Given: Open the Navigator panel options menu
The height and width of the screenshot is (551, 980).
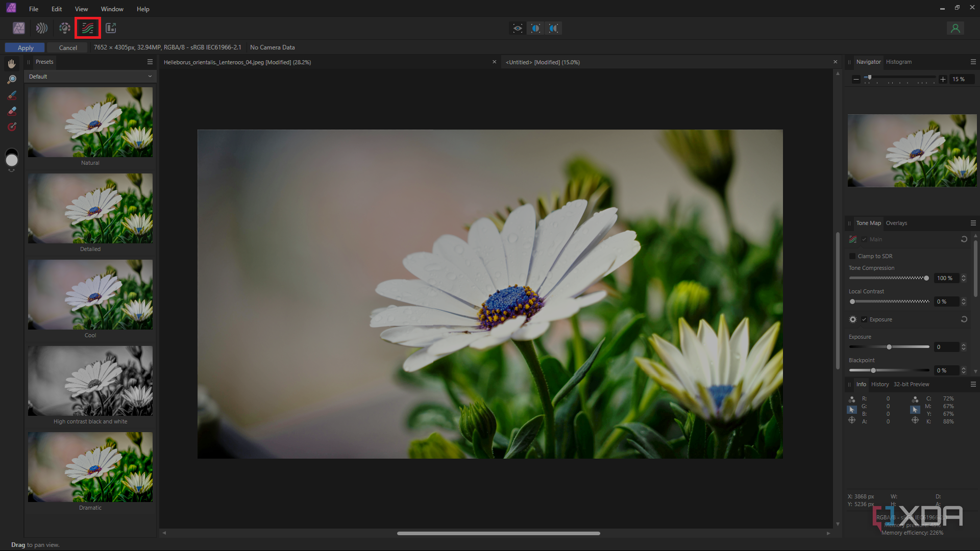Looking at the screenshot, I should [x=973, y=62].
